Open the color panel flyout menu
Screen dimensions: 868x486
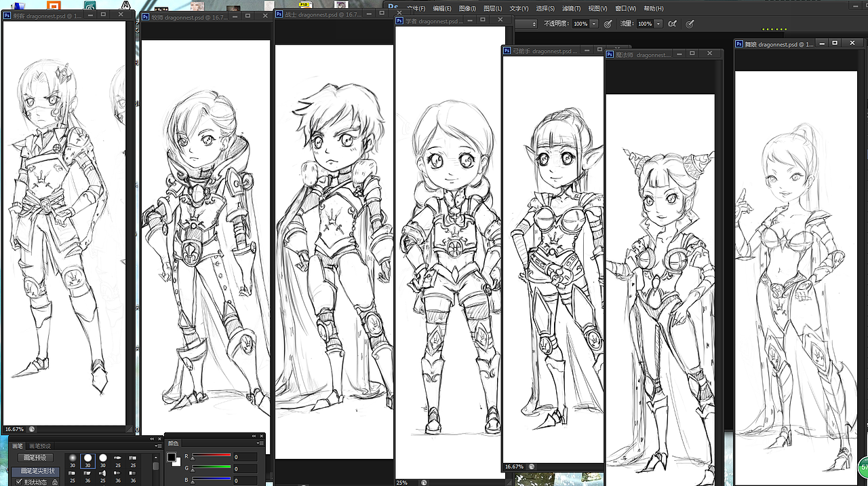click(260, 443)
